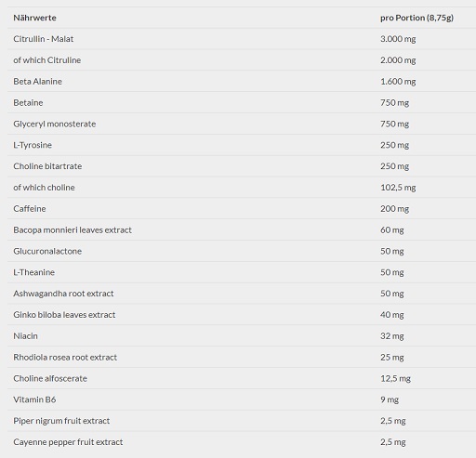Select the Betaine row label
The width and height of the screenshot is (476, 458).
(28, 103)
